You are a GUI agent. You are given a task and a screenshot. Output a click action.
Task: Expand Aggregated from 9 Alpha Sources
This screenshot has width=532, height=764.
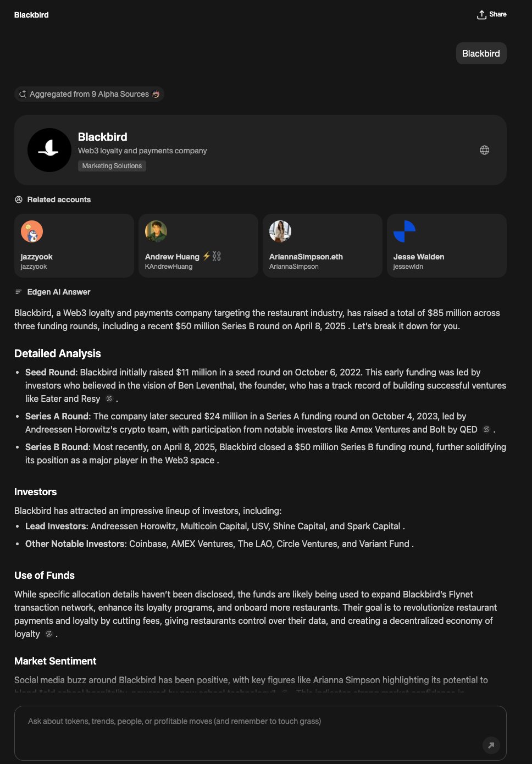tap(89, 94)
